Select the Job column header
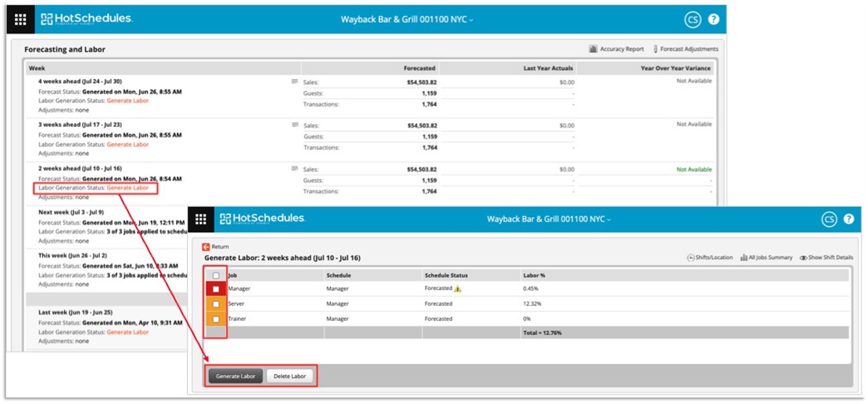Screen dimensions: 868x404 232,275
